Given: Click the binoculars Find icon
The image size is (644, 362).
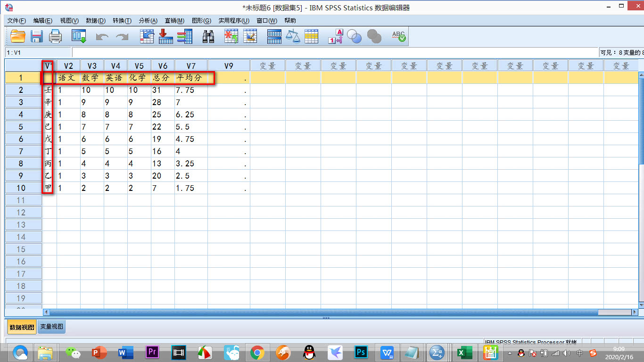Looking at the screenshot, I should click(x=208, y=36).
